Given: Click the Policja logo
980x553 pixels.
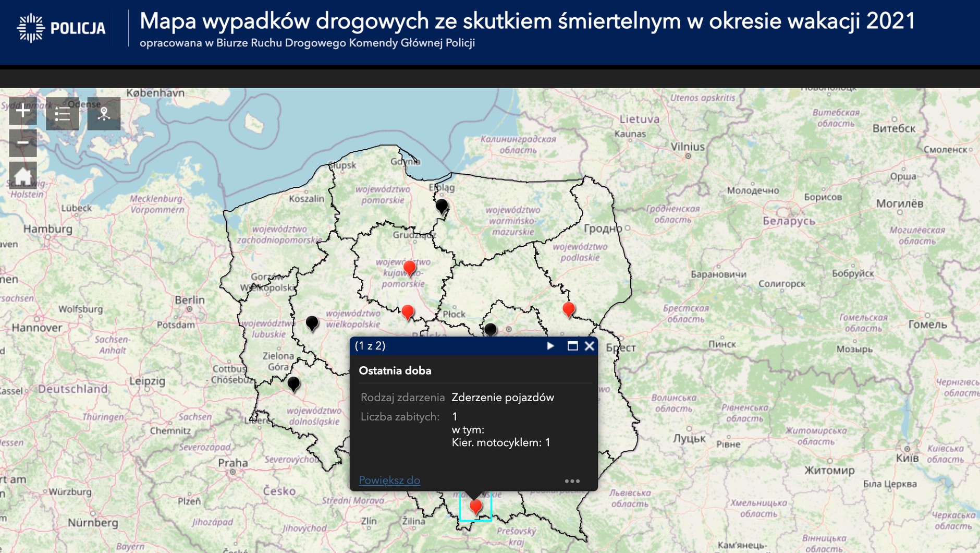Looking at the screenshot, I should click(62, 28).
